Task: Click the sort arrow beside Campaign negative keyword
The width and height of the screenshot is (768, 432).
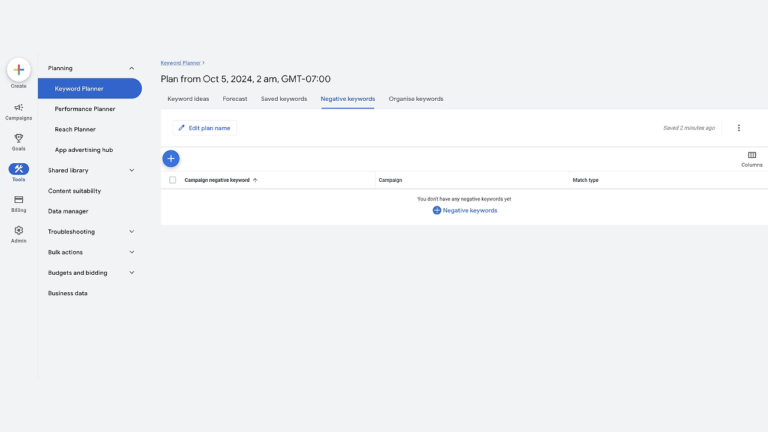Action: tap(255, 180)
